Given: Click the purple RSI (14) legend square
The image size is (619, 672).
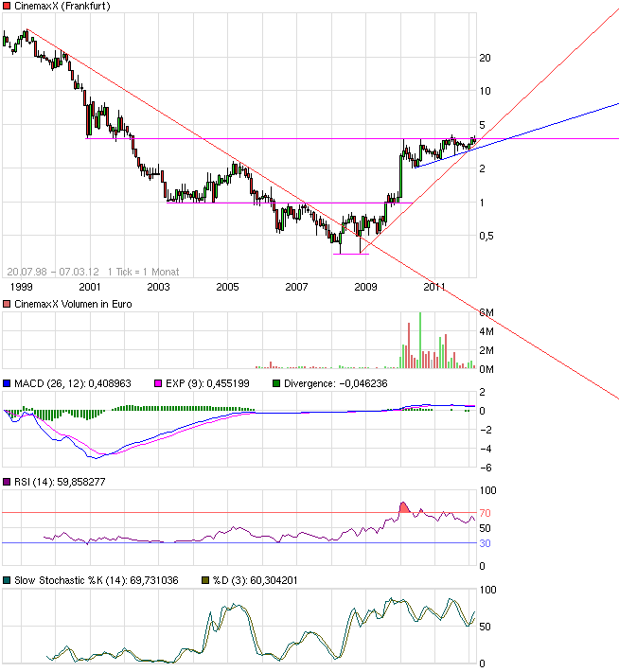Looking at the screenshot, I should pos(7,483).
